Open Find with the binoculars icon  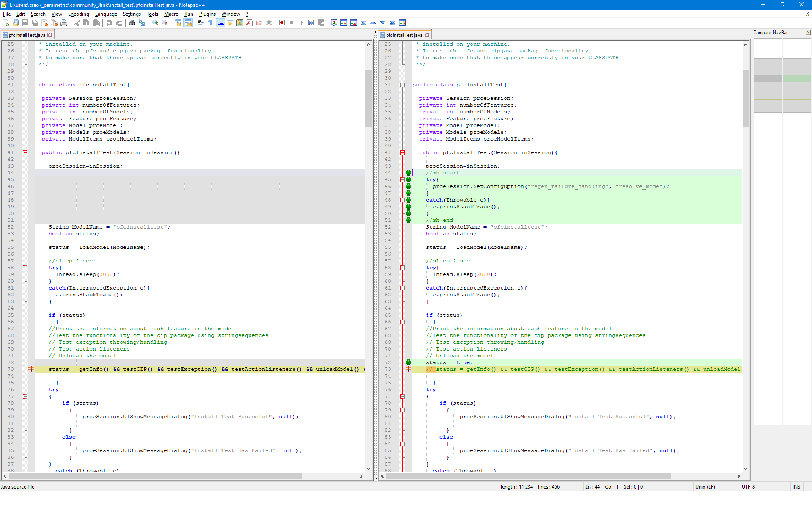(x=132, y=23)
